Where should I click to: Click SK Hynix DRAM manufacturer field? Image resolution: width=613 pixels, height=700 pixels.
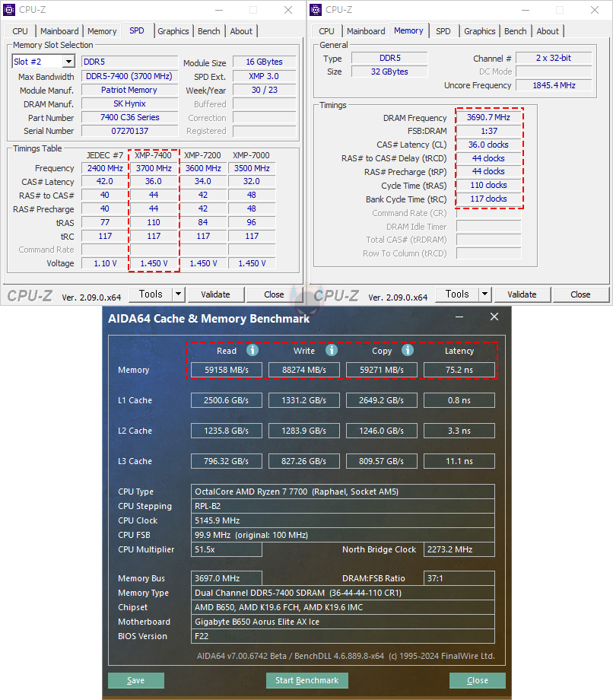(129, 103)
